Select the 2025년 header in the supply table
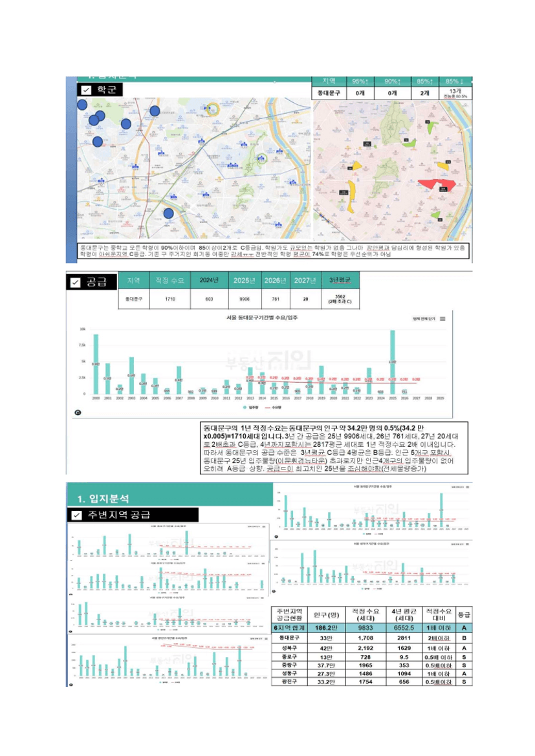535x756 pixels. [x=245, y=281]
